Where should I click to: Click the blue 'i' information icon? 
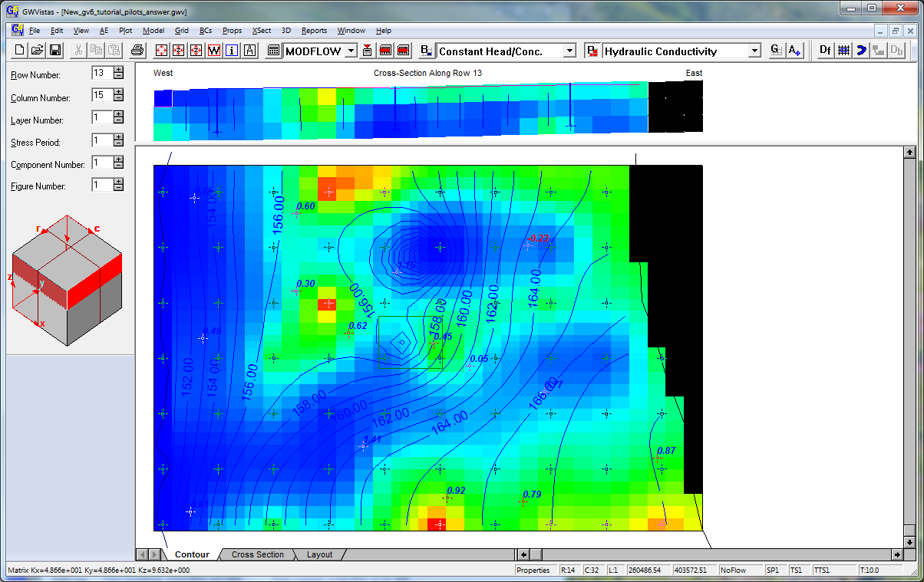(x=230, y=51)
